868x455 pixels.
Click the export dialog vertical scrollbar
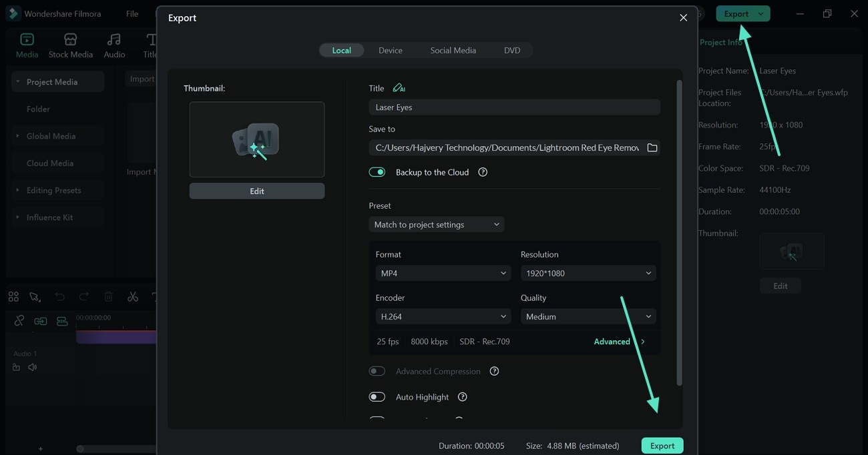coord(680,234)
